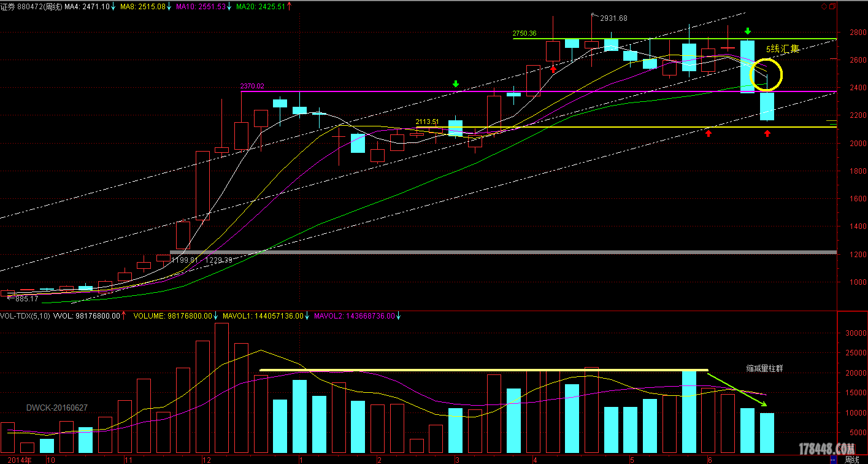868x464 pixels.
Task: Click the blue '--' button beside 周线
Action: (833, 460)
